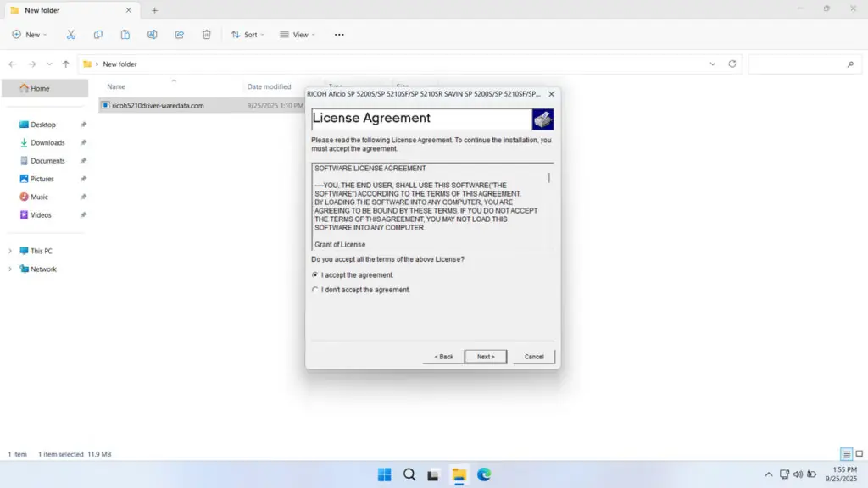Click the volume icon in system tray
This screenshot has width=868, height=488.
point(798,474)
